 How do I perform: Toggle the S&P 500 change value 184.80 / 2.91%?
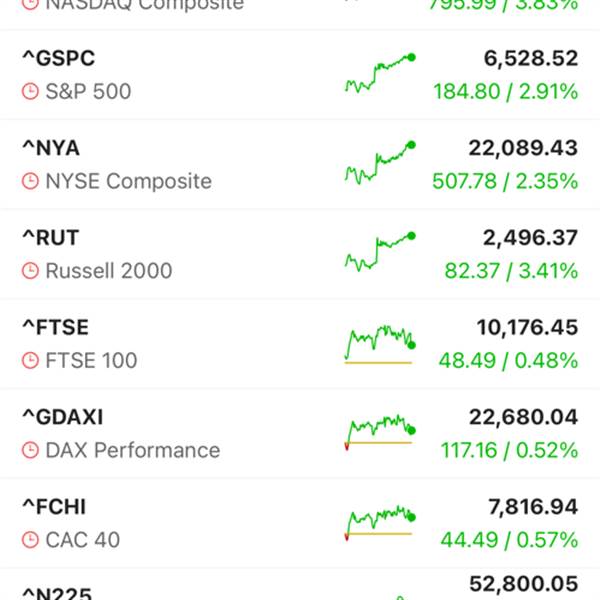tap(505, 92)
